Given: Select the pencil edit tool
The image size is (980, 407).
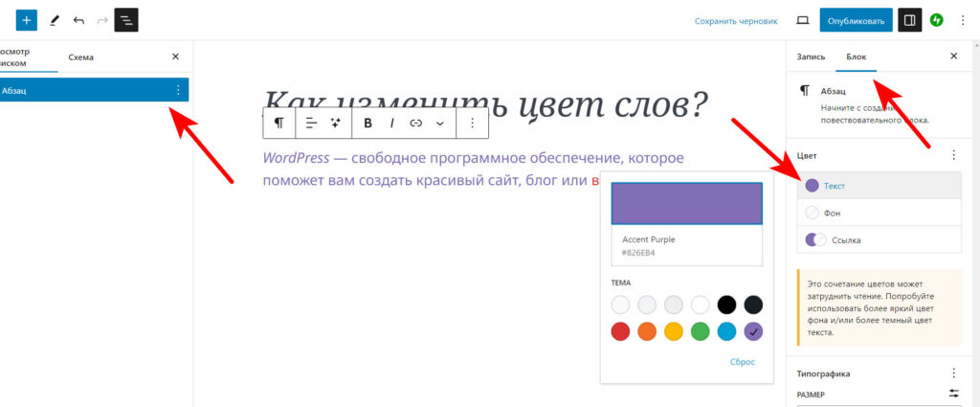Looking at the screenshot, I should [x=54, y=20].
